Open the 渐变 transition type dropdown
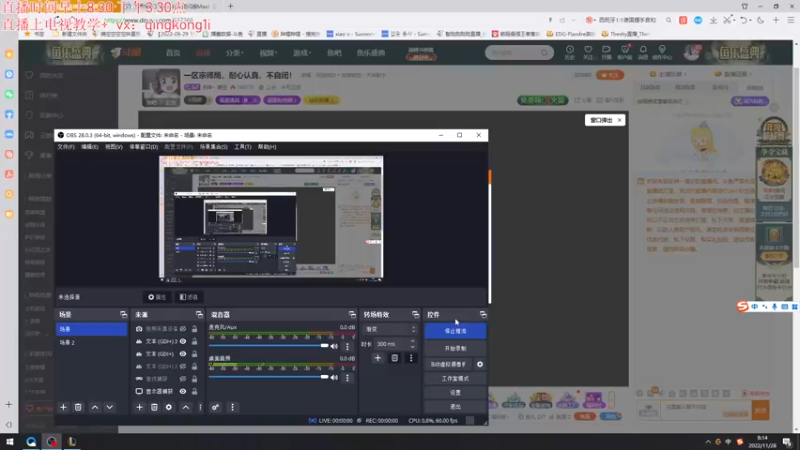 tap(391, 330)
